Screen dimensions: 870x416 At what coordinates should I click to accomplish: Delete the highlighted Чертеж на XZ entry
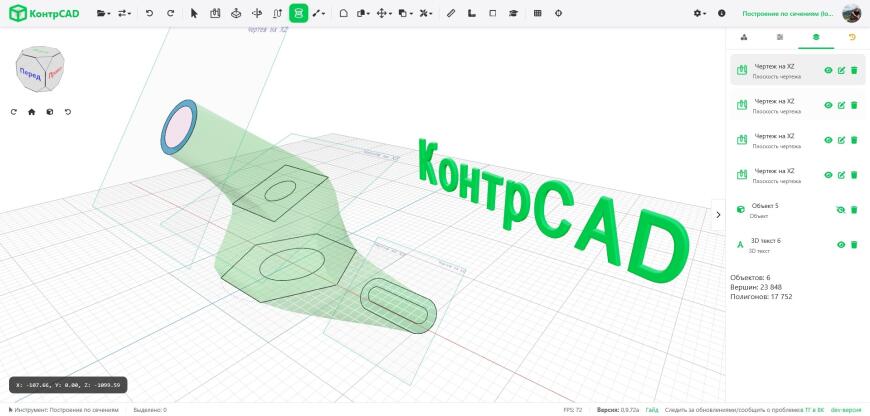tap(854, 70)
